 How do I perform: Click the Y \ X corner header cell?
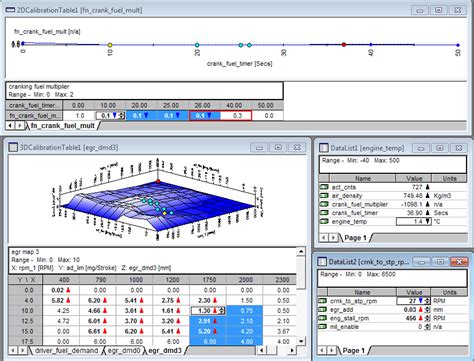coord(26,280)
